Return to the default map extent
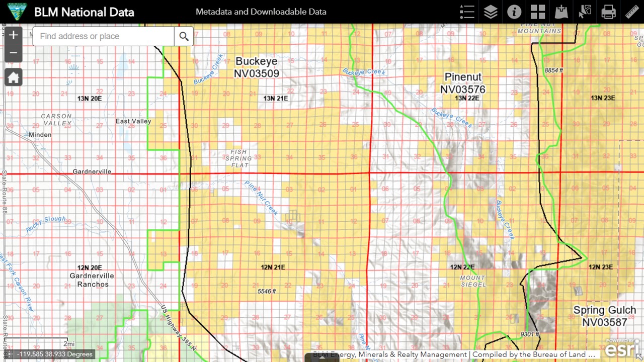644x362 pixels. coord(14,77)
